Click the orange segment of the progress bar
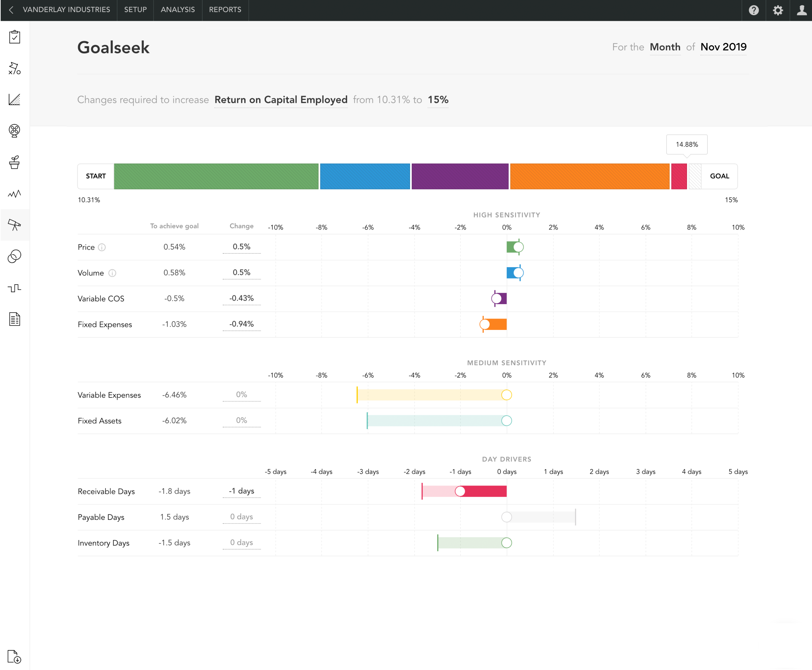 (x=590, y=176)
